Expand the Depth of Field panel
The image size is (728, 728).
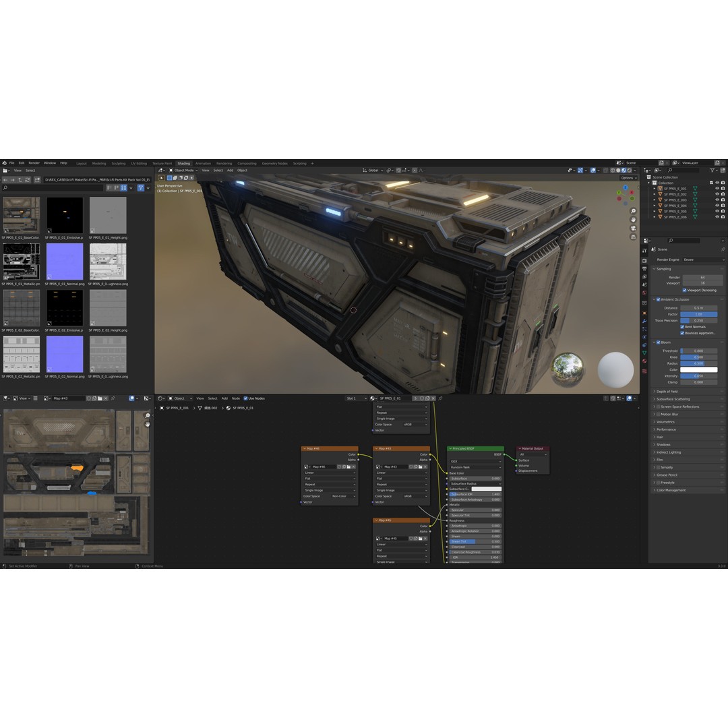tap(667, 392)
